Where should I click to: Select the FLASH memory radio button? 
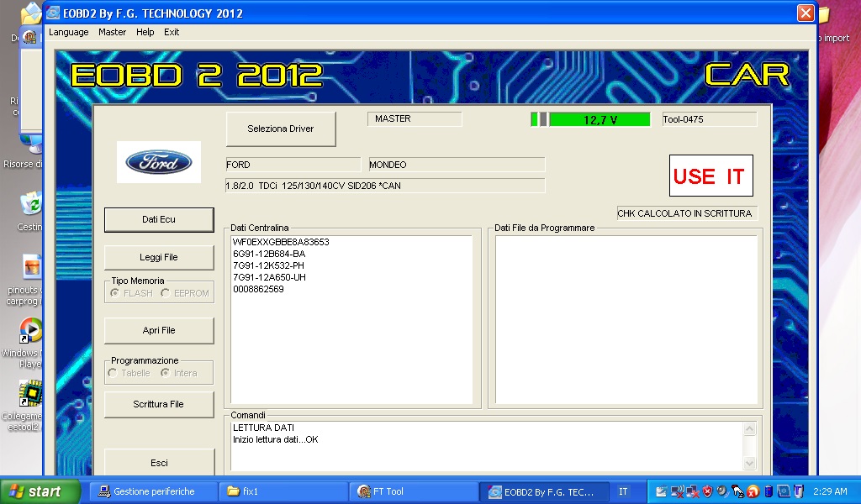[x=114, y=293]
